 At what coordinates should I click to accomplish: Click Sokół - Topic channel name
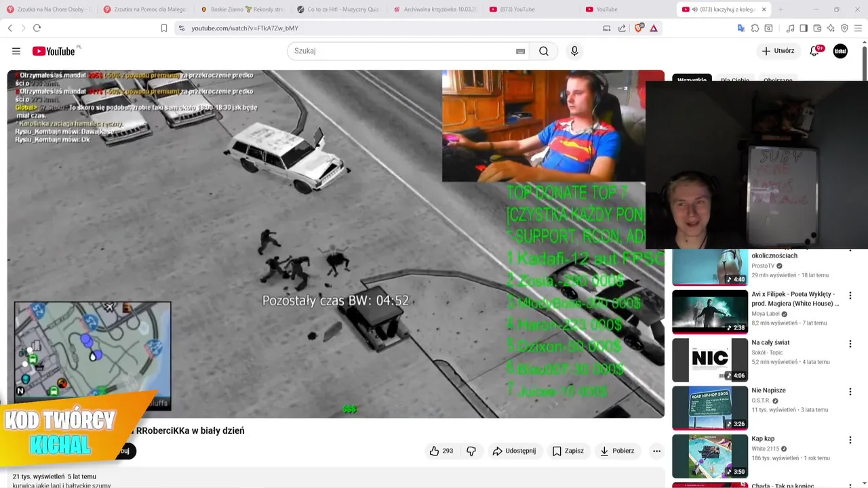pos(767,352)
